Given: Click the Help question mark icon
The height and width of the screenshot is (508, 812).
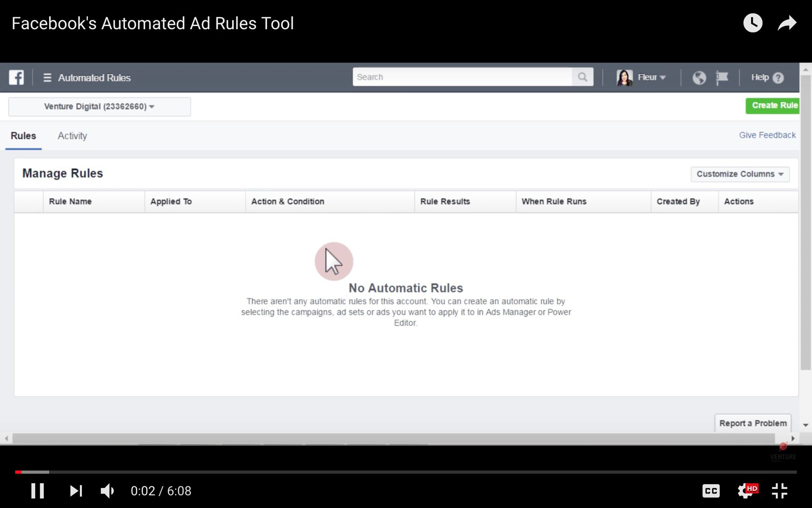Looking at the screenshot, I should (778, 78).
